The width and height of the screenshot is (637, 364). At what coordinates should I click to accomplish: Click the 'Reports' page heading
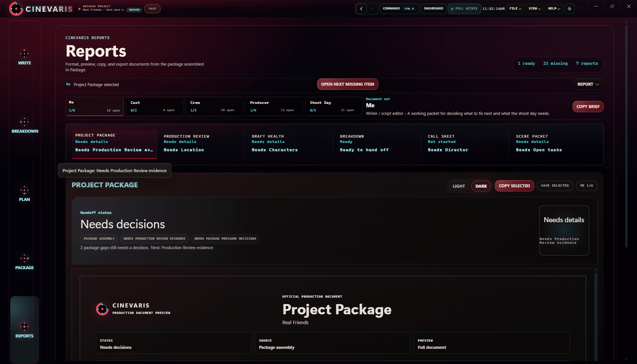(96, 51)
